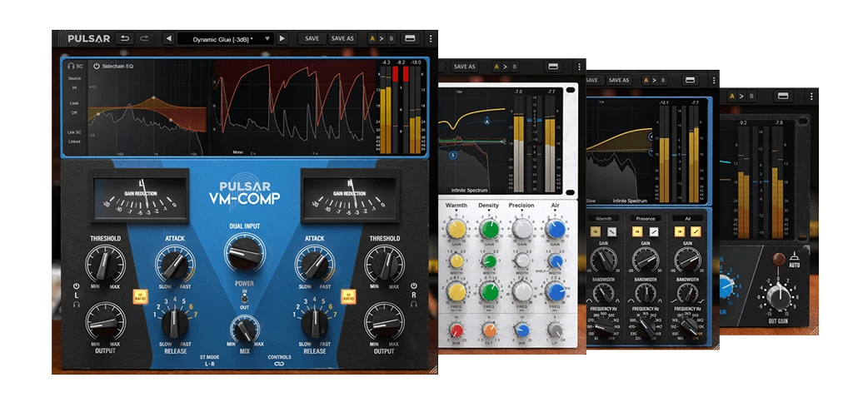
Task: Toggle the display panel view icon in VM-Comp
Action: (x=410, y=38)
